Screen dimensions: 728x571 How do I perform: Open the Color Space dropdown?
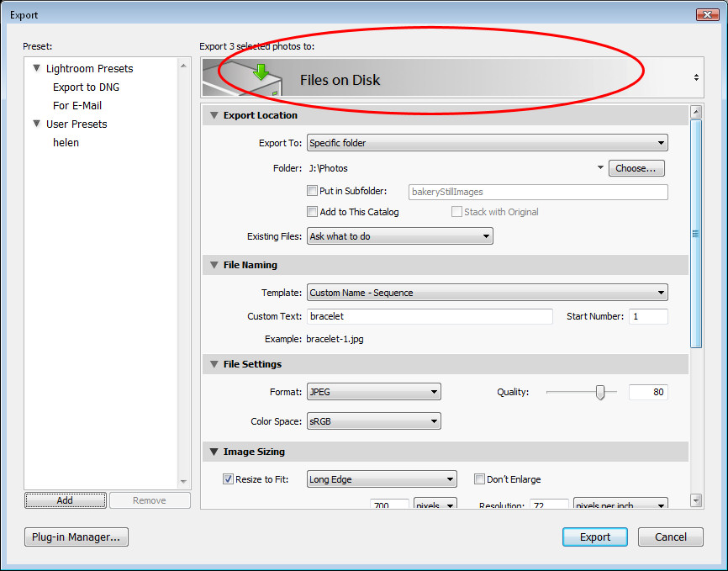point(374,421)
